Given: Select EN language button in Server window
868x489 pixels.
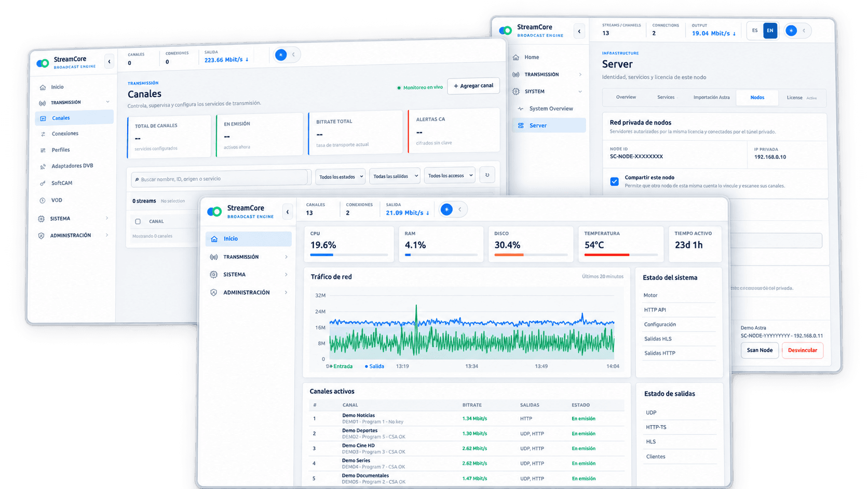Looking at the screenshot, I should click(x=770, y=31).
